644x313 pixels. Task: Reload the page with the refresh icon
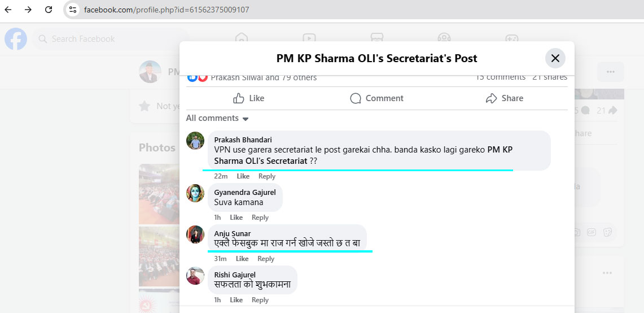tap(49, 10)
